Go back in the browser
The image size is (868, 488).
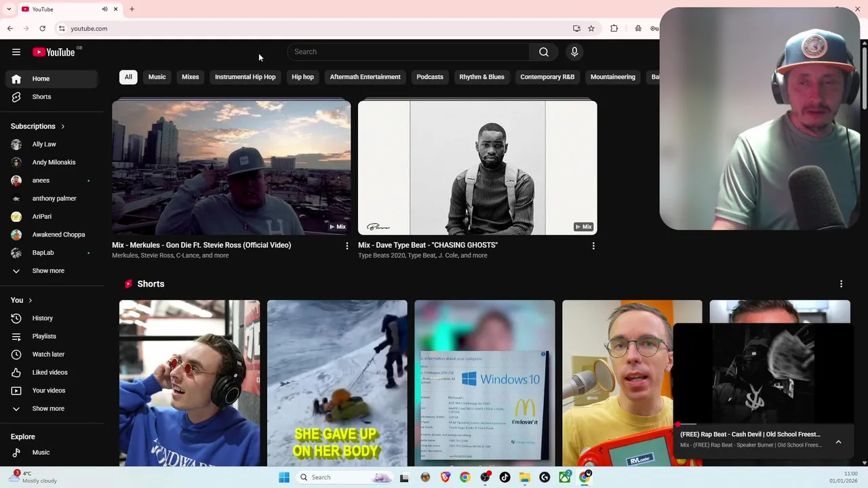point(9,28)
